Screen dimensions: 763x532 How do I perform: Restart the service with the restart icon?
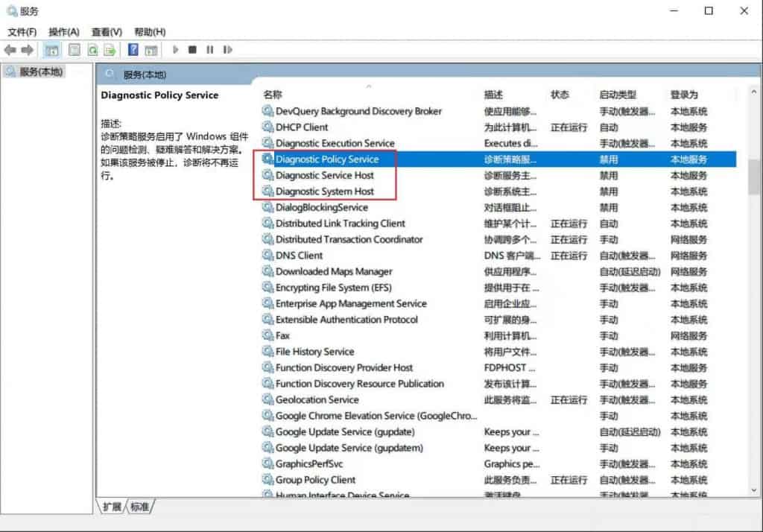point(227,49)
